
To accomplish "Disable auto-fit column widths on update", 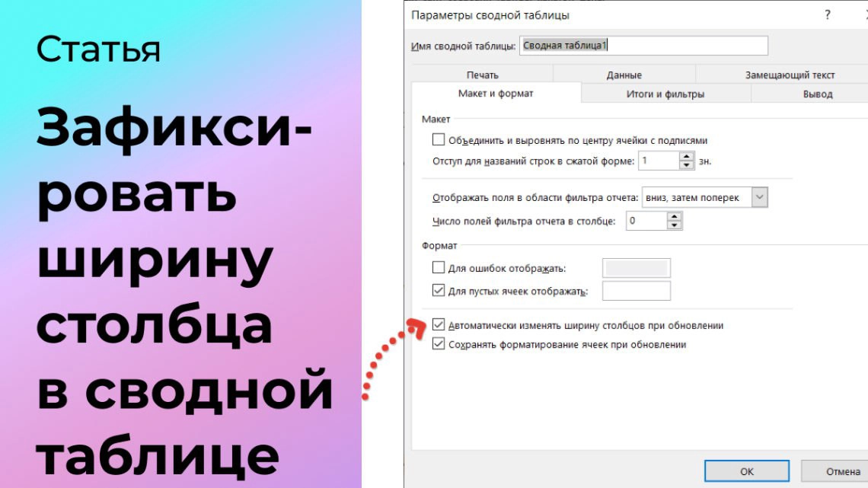I will [x=439, y=325].
